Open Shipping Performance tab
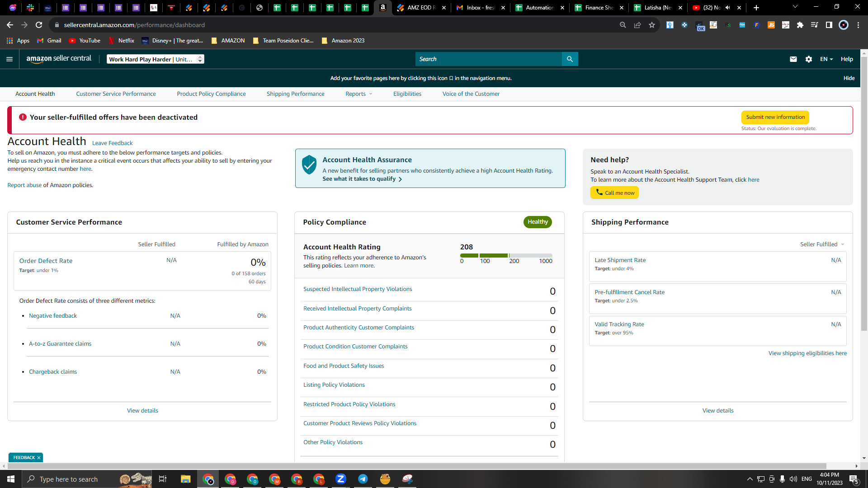 (x=295, y=94)
